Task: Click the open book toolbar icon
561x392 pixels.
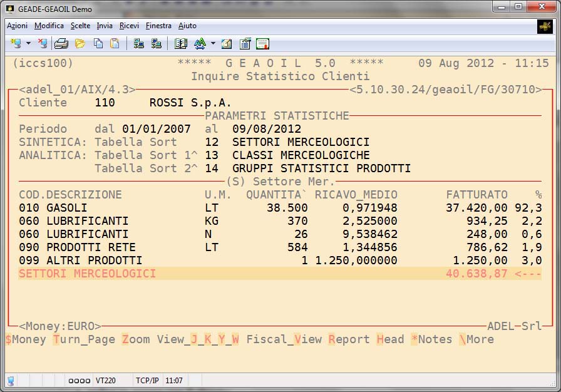Action: click(x=181, y=44)
